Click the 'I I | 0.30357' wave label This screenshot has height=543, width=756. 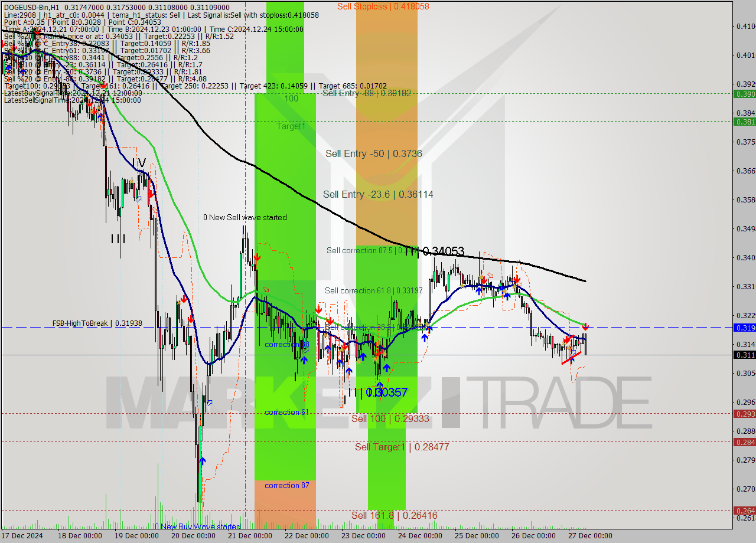[x=378, y=392]
